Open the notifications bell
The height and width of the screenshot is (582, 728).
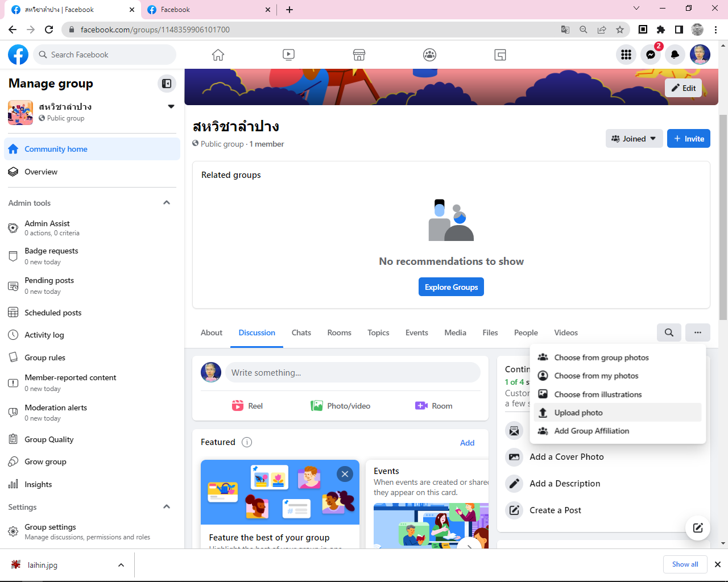tap(675, 55)
